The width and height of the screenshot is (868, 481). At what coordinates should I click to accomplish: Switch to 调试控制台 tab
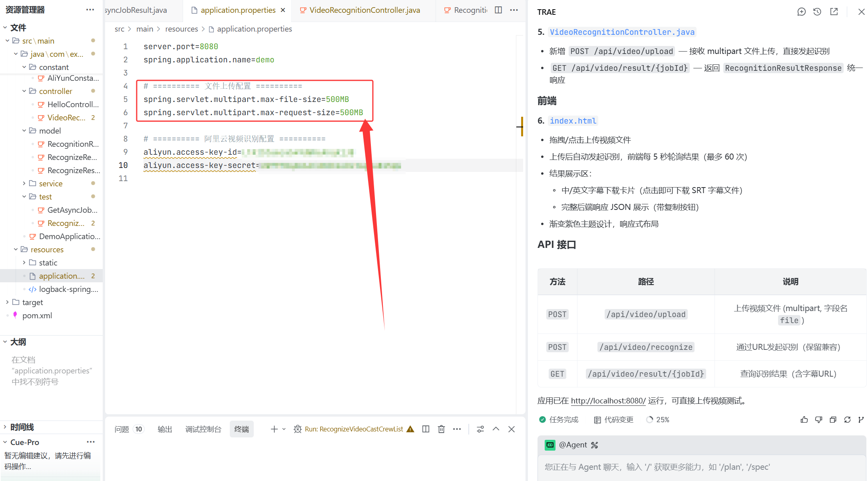pos(203,429)
